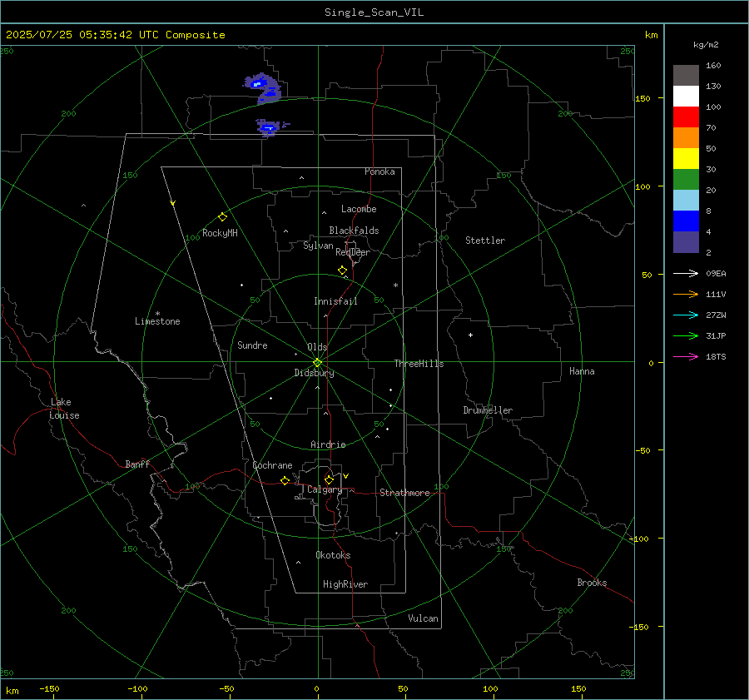Image resolution: width=749 pixels, height=700 pixels.
Task: Click the asterisk marker above Limestone
Action: click(x=157, y=314)
